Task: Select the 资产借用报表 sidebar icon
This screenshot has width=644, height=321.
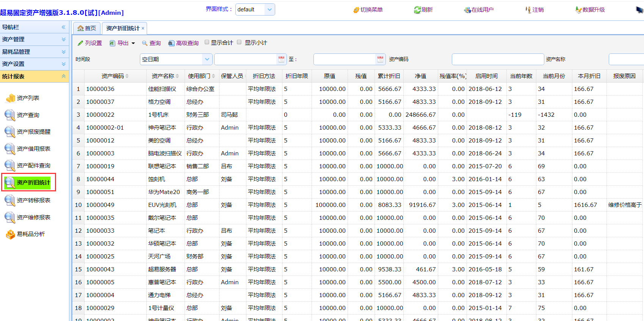Action: 10,149
